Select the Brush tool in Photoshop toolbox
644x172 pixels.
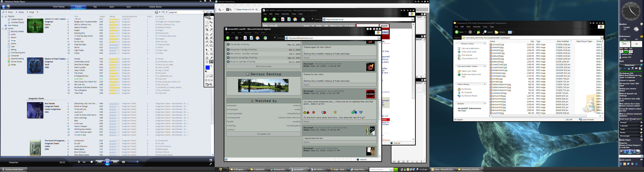pos(211,34)
